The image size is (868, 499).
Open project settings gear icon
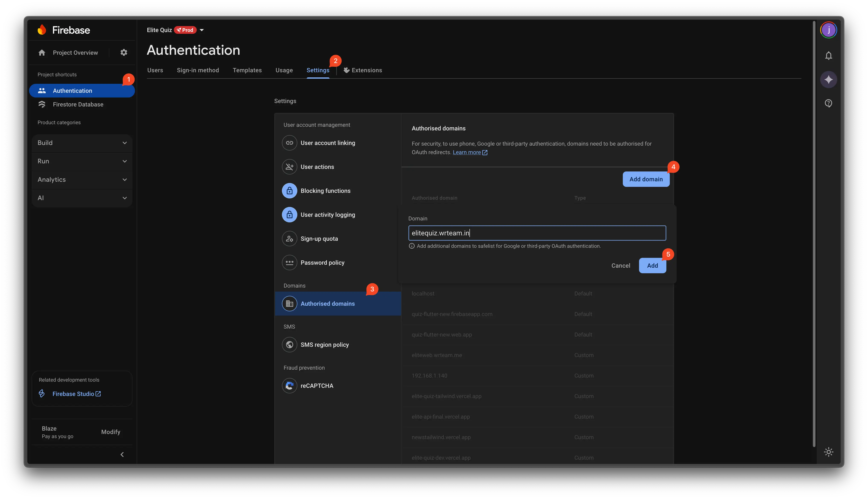pyautogui.click(x=124, y=52)
